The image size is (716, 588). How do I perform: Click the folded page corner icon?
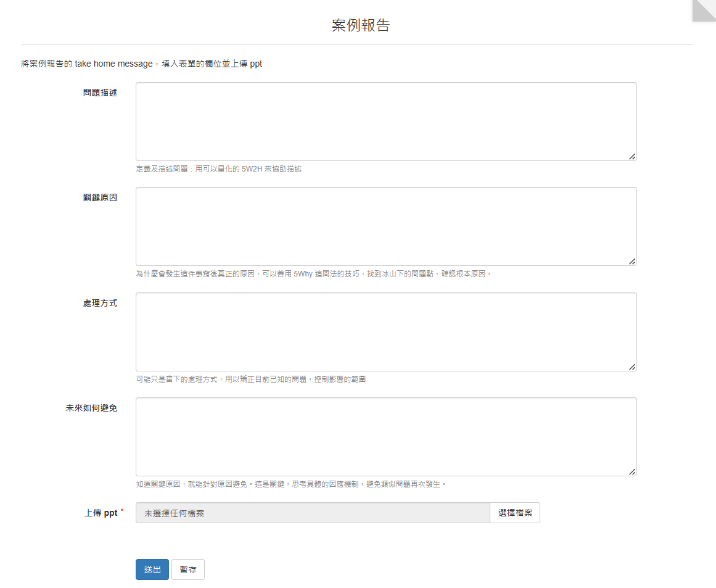[x=704, y=10]
